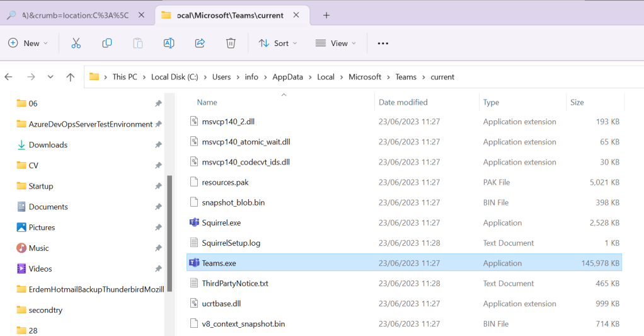Select Downloads in navigation pane
Screen dimensions: 644x336
pyautogui.click(x=48, y=144)
